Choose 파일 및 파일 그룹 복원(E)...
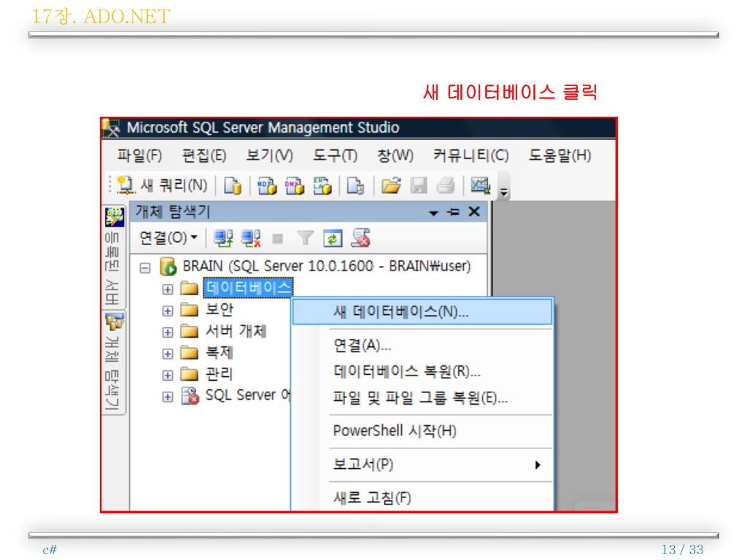Viewport: 747px width, 560px height. click(420, 397)
